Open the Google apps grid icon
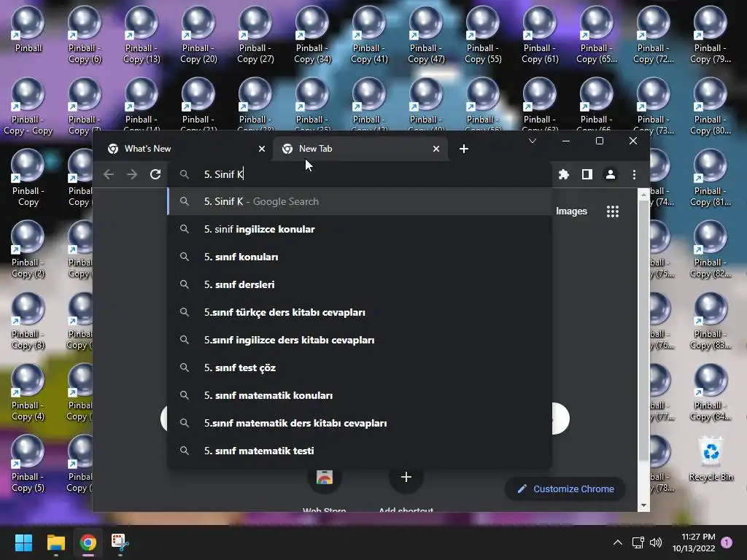The image size is (747, 560). coord(613,211)
